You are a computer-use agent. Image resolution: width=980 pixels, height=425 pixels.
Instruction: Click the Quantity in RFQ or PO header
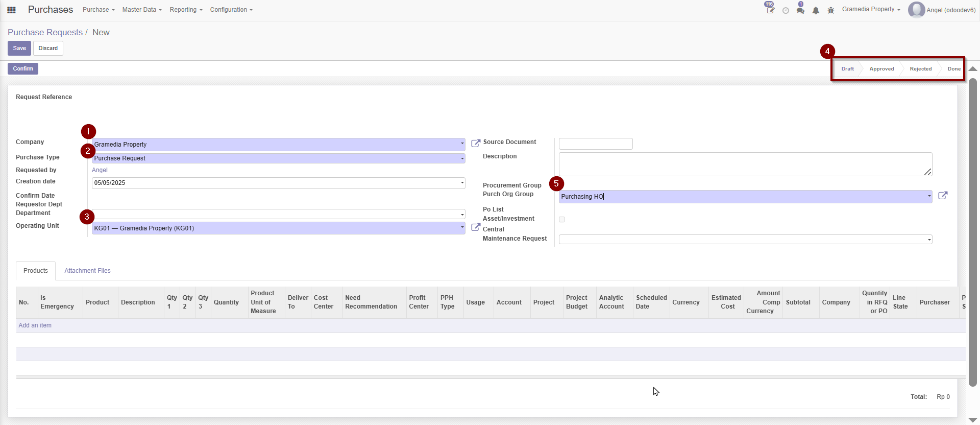click(875, 302)
